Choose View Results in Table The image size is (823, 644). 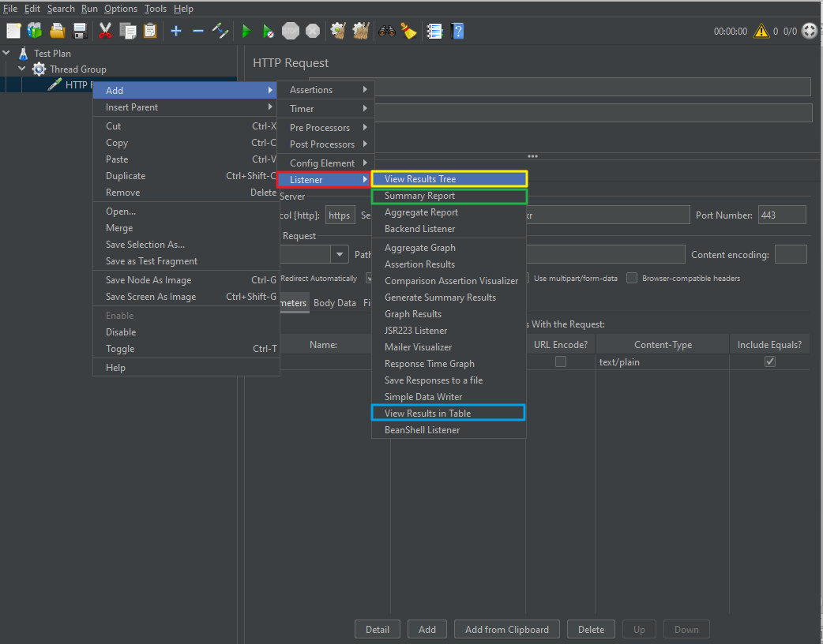click(449, 414)
